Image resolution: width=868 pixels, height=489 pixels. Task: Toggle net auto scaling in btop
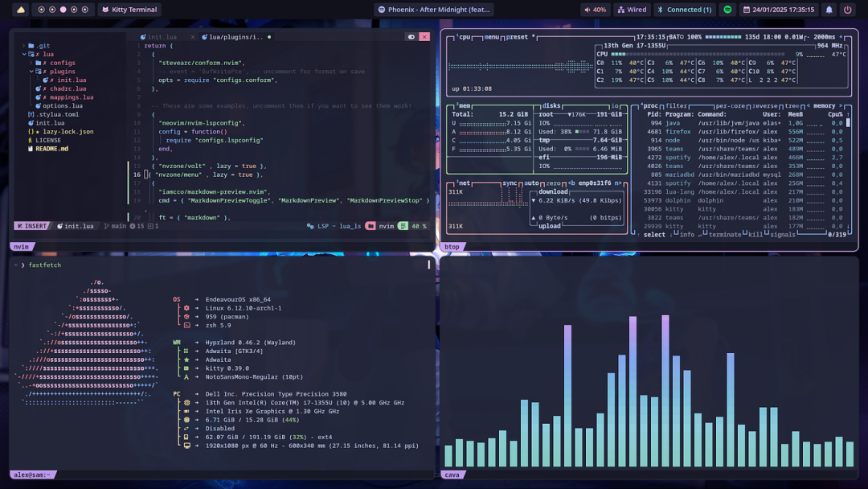coord(531,183)
